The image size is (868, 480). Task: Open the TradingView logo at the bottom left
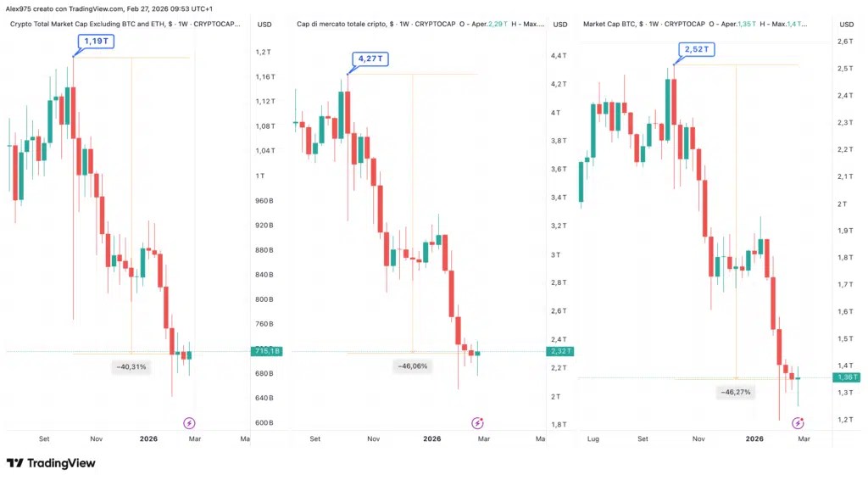click(x=51, y=463)
